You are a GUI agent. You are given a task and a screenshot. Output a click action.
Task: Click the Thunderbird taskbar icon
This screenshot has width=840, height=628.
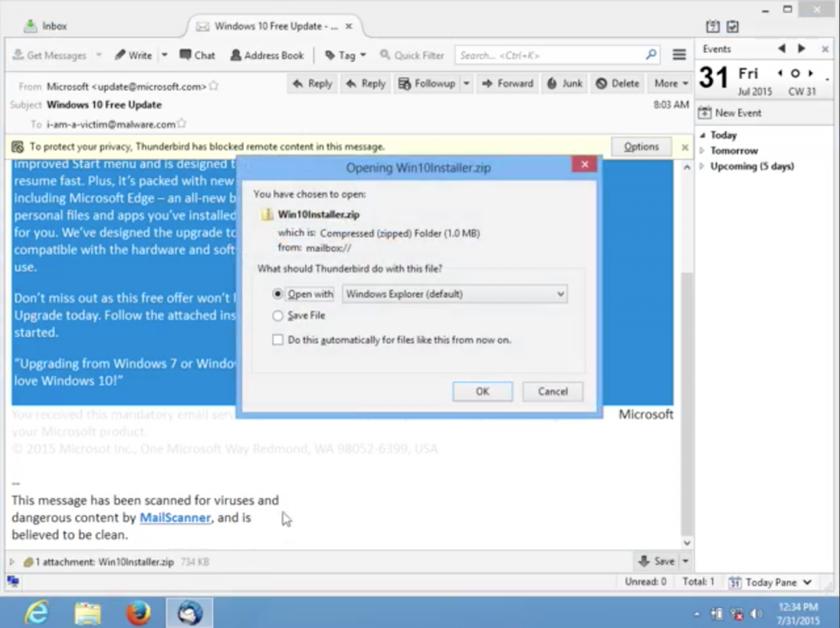pyautogui.click(x=189, y=612)
